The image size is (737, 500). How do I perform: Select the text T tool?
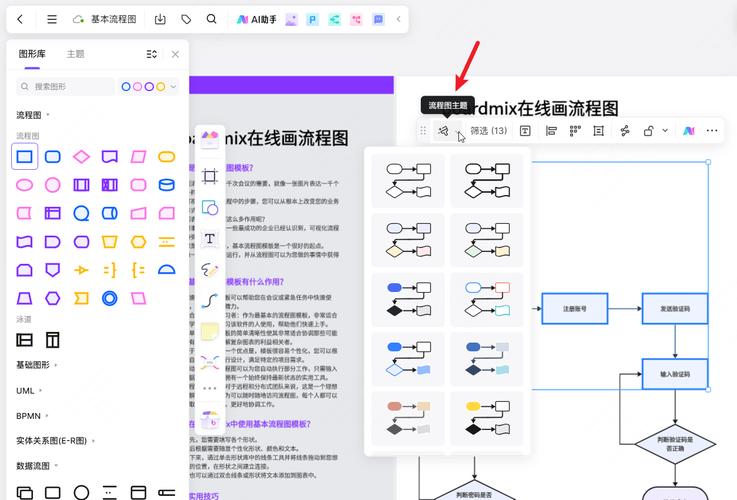pyautogui.click(x=210, y=239)
